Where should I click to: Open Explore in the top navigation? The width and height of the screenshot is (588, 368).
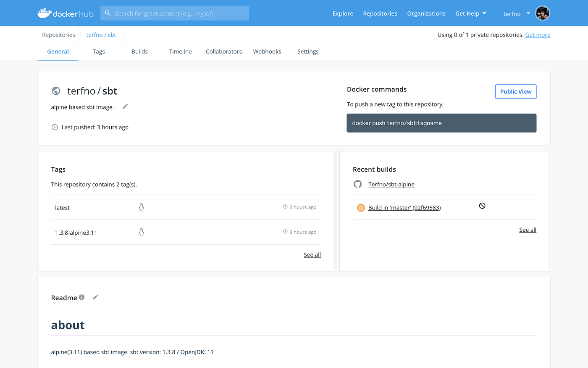[343, 13]
